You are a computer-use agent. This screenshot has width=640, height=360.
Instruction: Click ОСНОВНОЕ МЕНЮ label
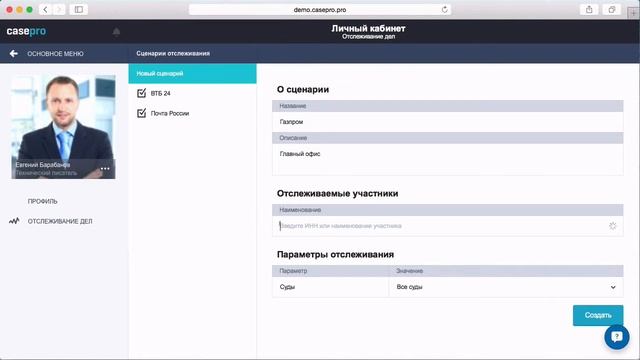point(55,53)
